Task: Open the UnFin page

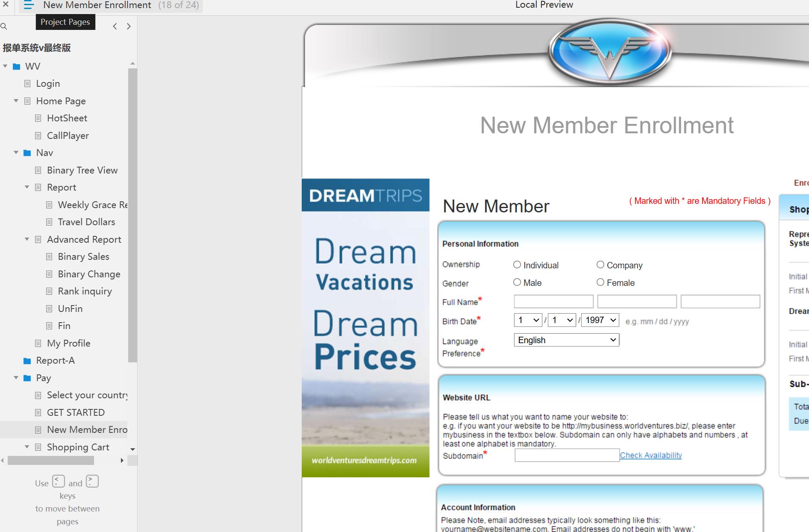Action: pos(70,309)
